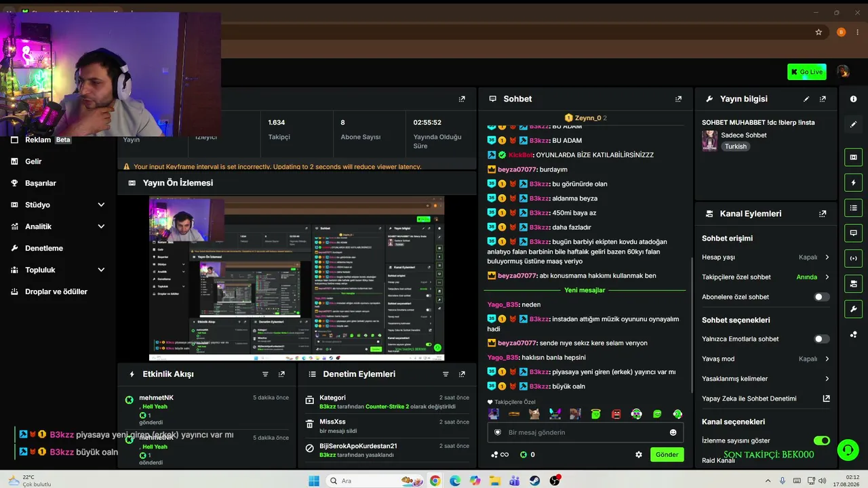This screenshot has width=868, height=488.
Task: Send message with Gönder button
Action: pyautogui.click(x=667, y=455)
